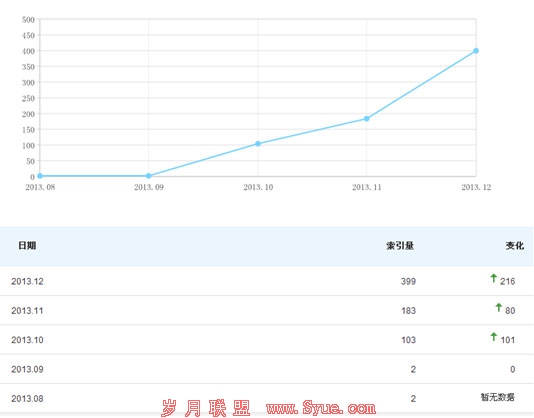534x418 pixels.
Task: Click the change value 80
Action: click(x=510, y=311)
